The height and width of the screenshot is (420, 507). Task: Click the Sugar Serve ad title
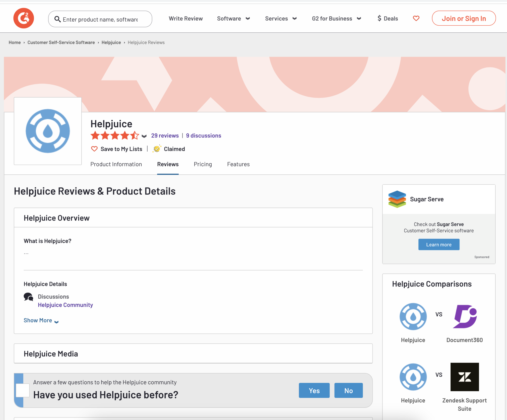coord(427,199)
